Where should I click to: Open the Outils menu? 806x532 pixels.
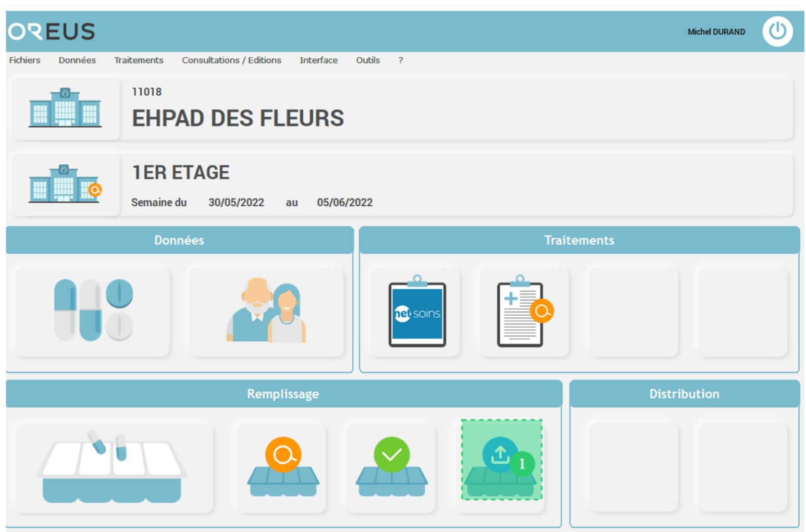coord(368,60)
